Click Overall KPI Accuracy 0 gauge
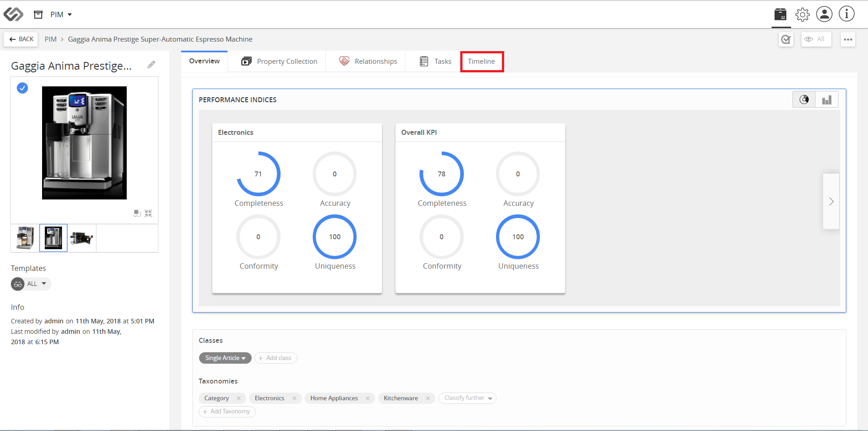The image size is (868, 431). 518,174
